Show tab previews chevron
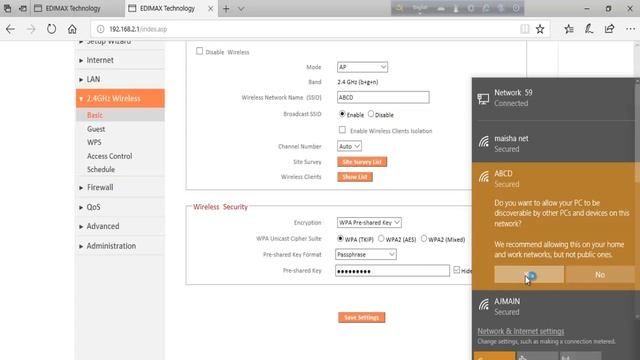This screenshot has height=360, width=640. pos(241,9)
